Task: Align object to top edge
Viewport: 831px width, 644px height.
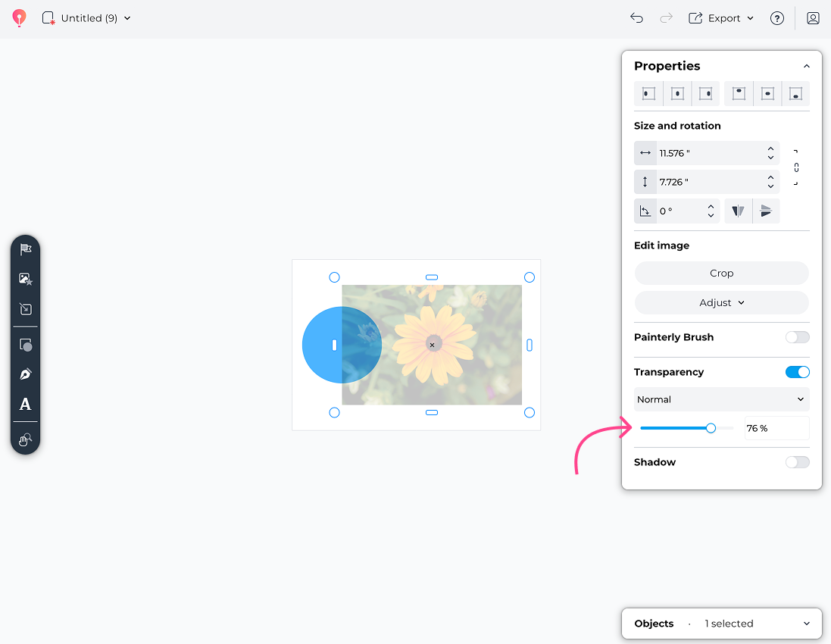Action: click(x=739, y=94)
